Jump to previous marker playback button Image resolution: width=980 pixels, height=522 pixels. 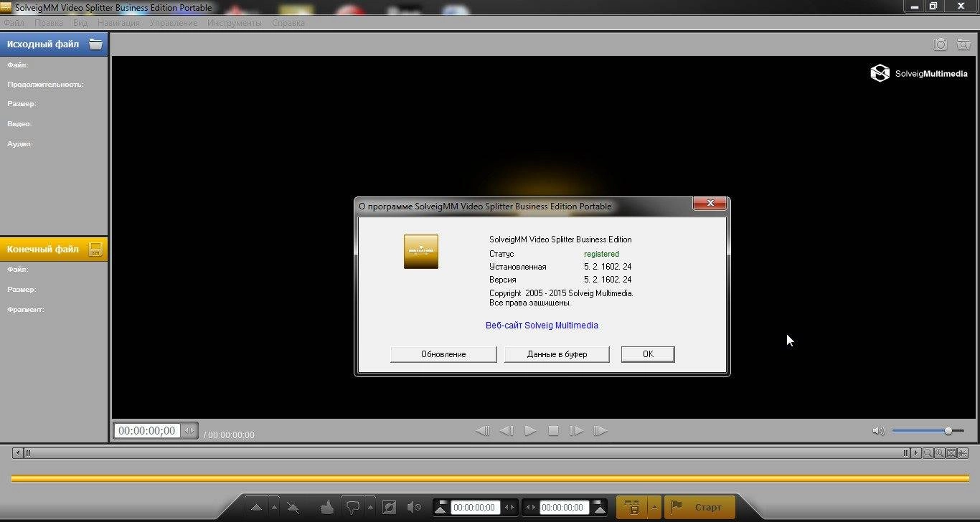click(x=483, y=431)
